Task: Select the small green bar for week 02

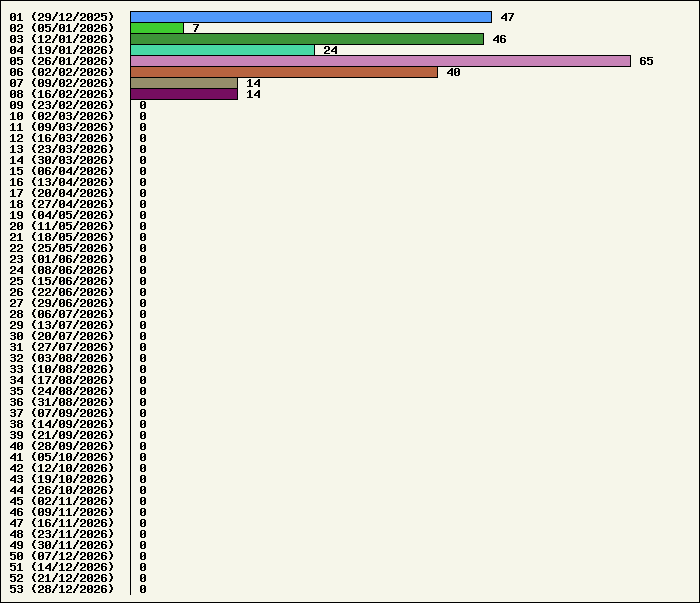Action: click(157, 28)
